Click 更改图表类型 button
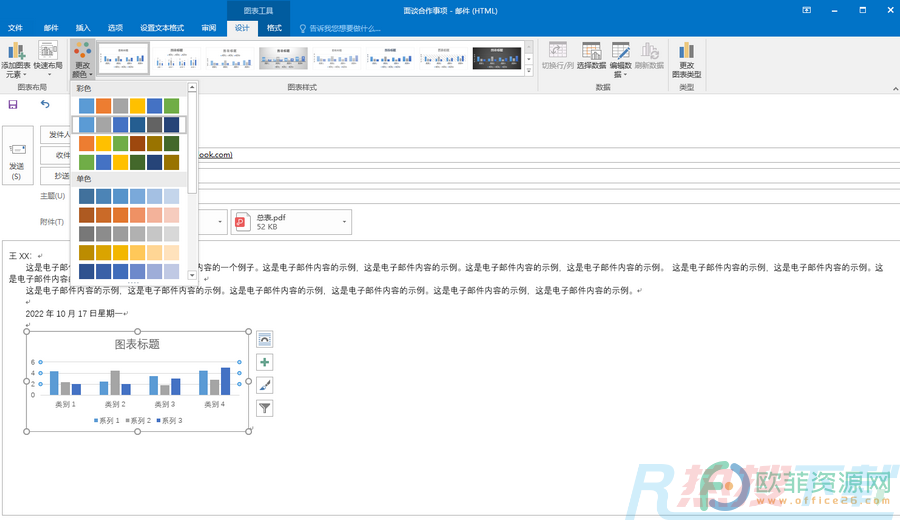This screenshot has width=900, height=520. [686, 60]
